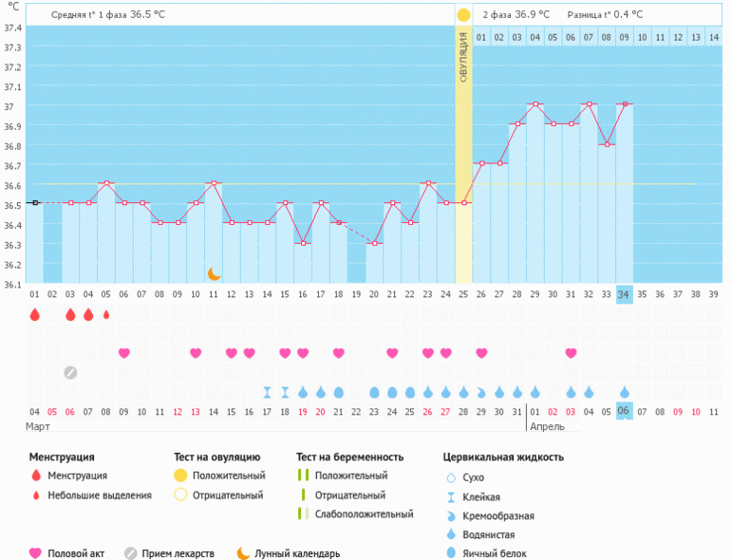Click the 'Тест на беременность' legend heading

(349, 457)
